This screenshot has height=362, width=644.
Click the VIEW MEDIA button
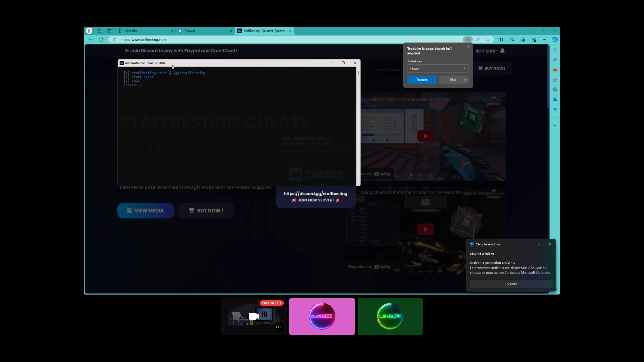146,210
